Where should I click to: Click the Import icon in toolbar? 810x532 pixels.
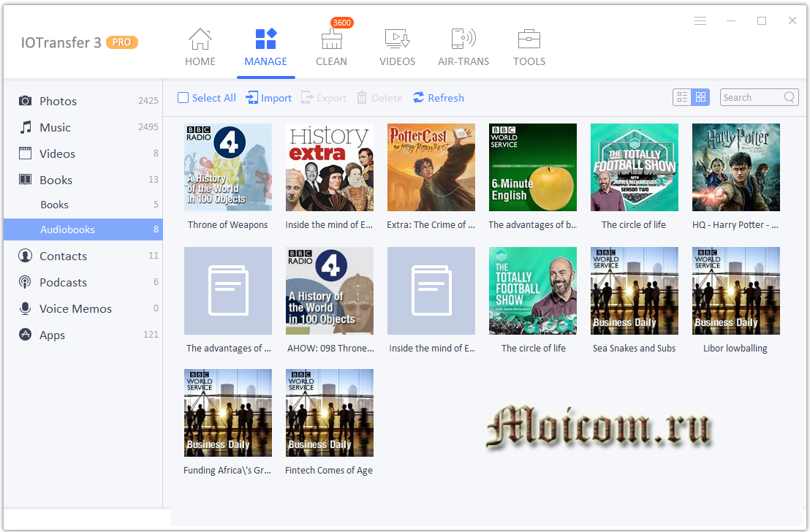252,98
